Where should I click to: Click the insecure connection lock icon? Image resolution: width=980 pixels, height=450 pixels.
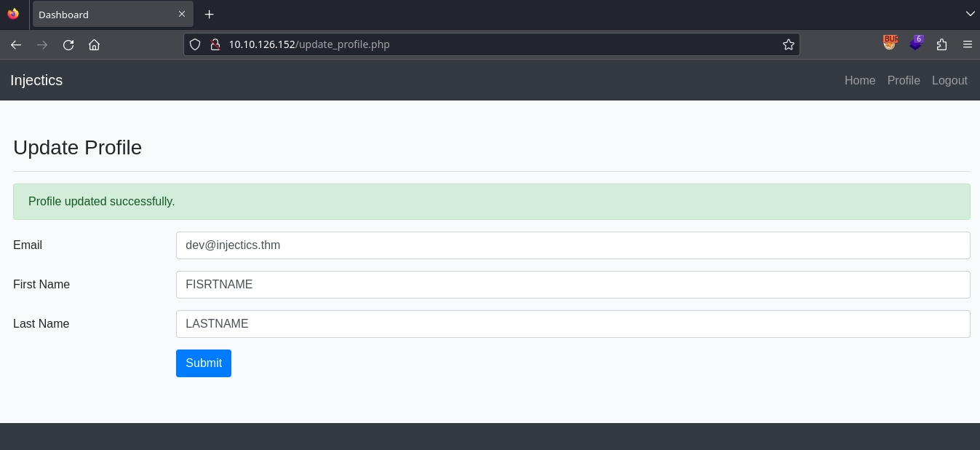(215, 44)
